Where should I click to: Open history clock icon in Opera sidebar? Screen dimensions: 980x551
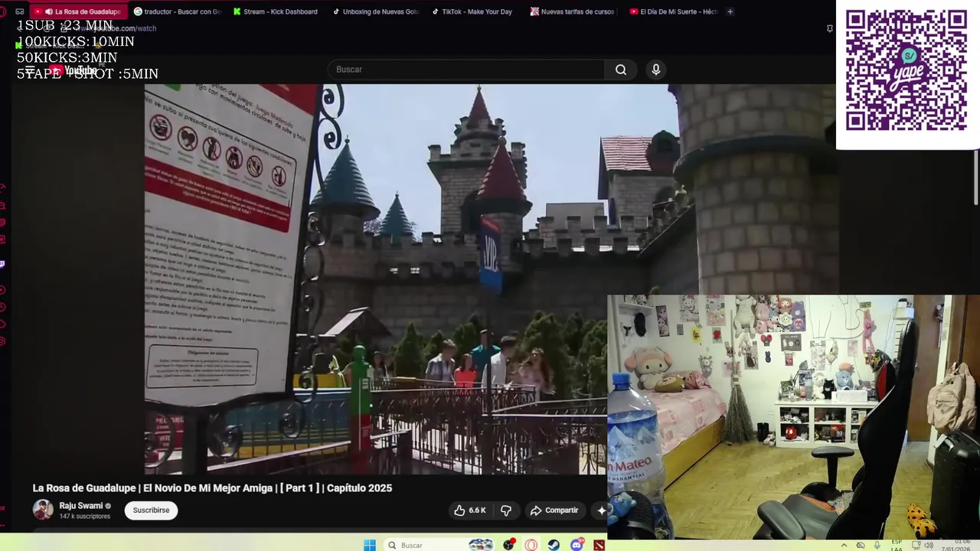(x=2, y=307)
